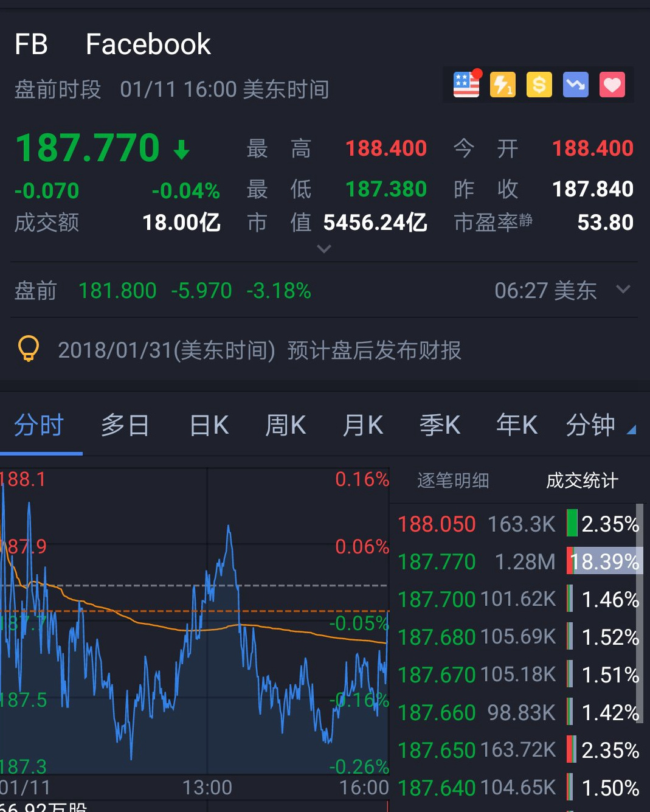Tap the light bulb earnings tip icon
The width and height of the screenshot is (650, 812).
[29, 349]
